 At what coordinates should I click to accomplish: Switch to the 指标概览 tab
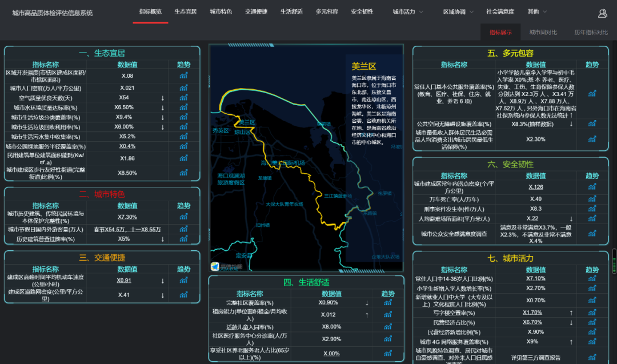(x=150, y=12)
